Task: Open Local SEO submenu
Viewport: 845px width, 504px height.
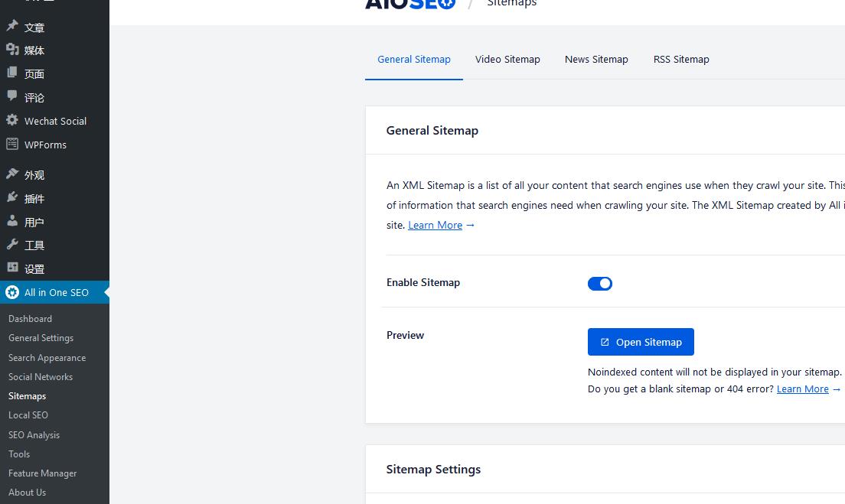Action: point(28,415)
